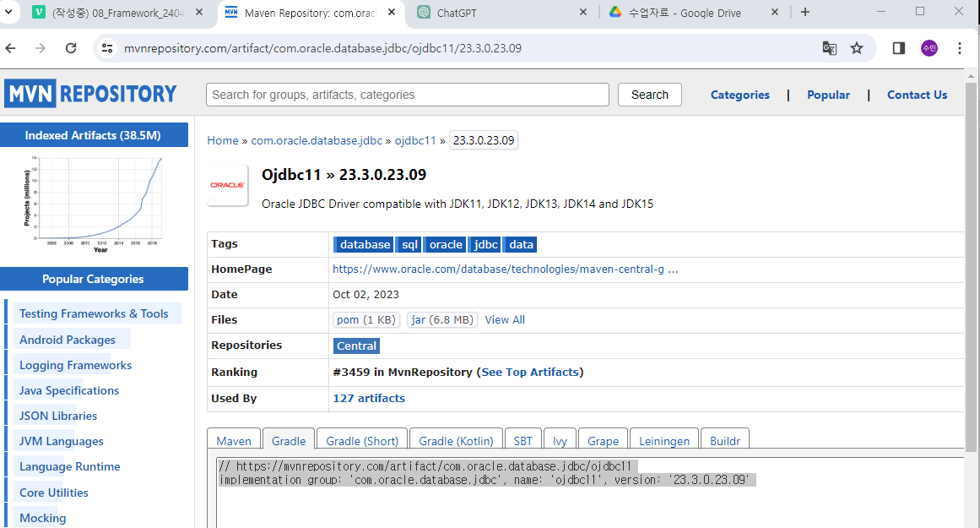Click the Oracle logo thumbnail
Screen dimensions: 980x528
(x=228, y=185)
